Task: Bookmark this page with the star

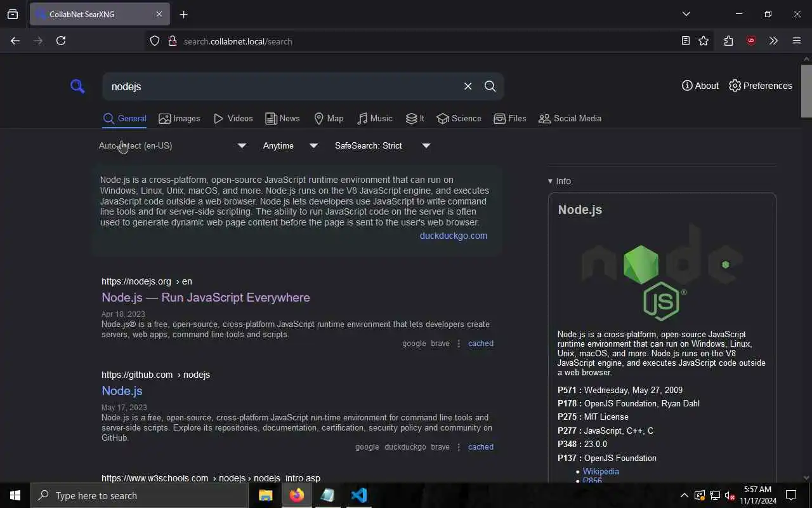Action: [704, 41]
